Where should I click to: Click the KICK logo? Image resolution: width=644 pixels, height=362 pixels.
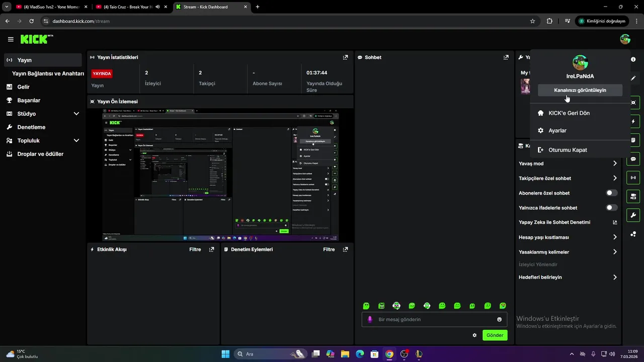(x=37, y=39)
